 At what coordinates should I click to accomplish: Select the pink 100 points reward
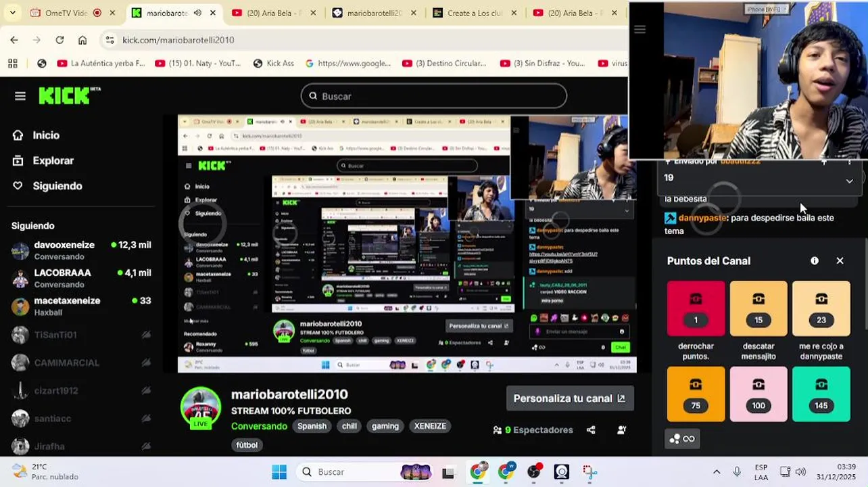point(758,394)
